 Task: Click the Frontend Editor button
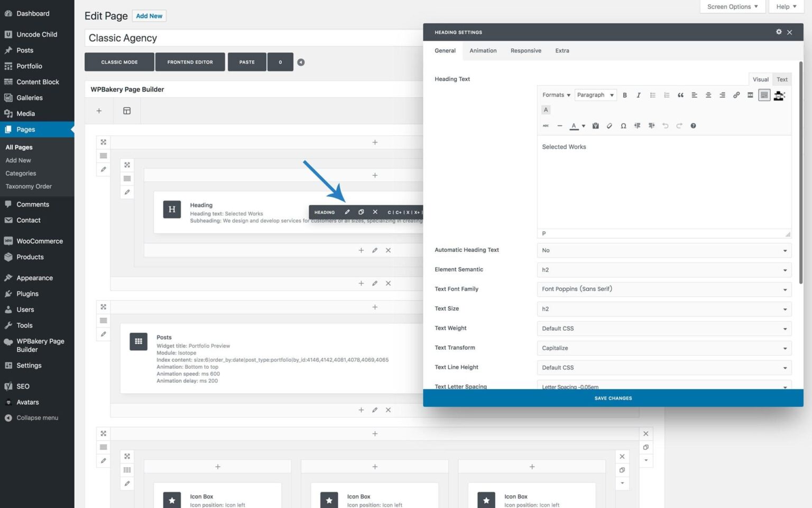[190, 62]
